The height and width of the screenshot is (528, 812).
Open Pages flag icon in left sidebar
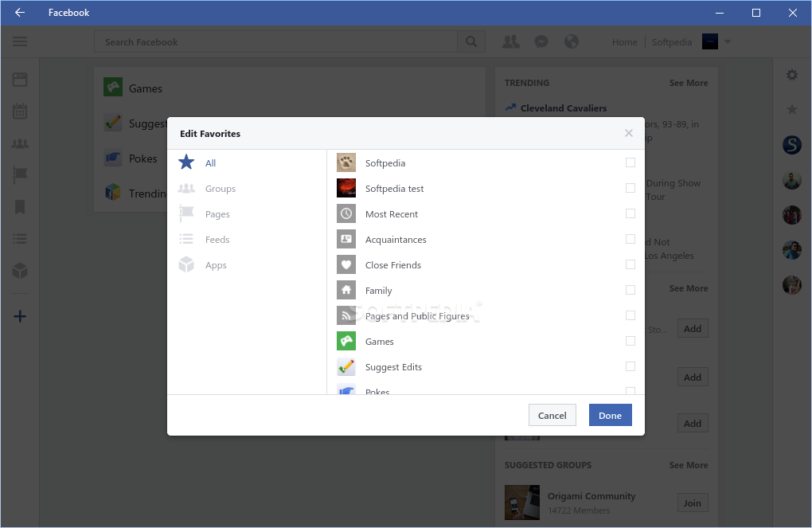20,175
